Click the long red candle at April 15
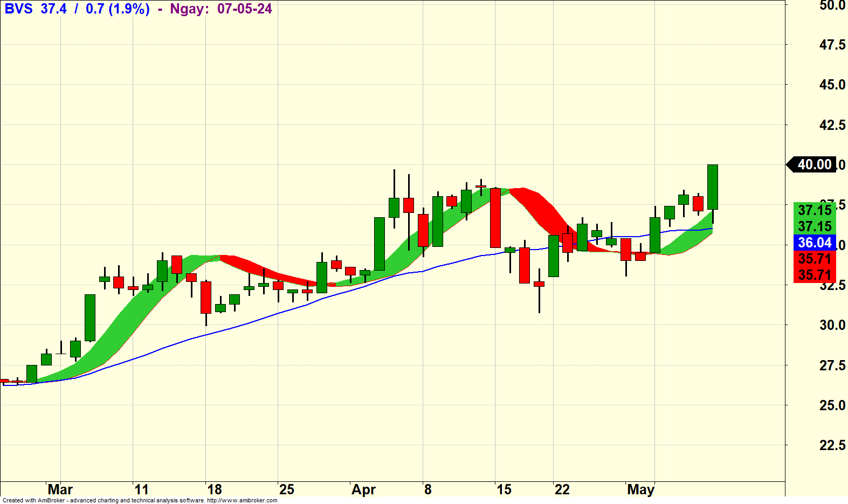This screenshot has height=504, width=848. point(495,218)
